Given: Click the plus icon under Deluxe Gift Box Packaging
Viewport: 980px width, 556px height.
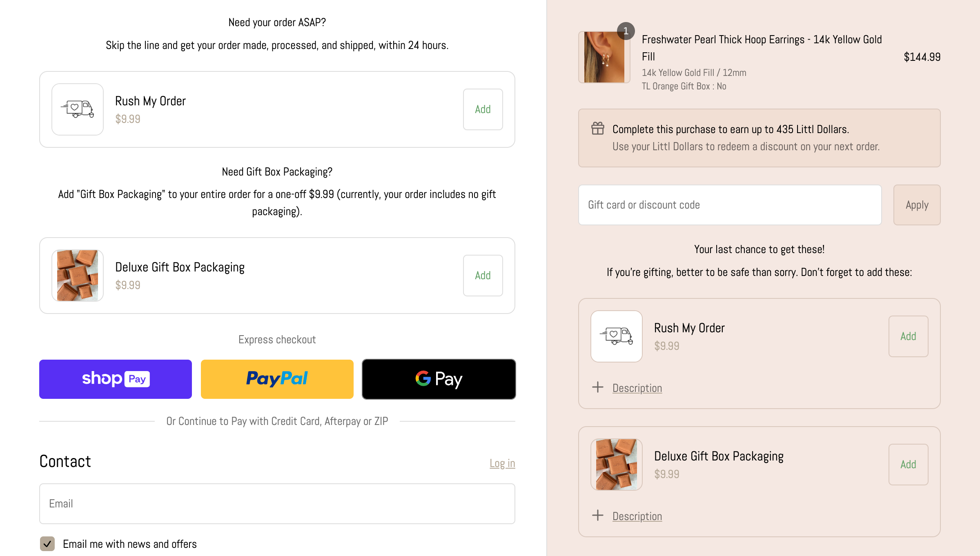Looking at the screenshot, I should [598, 516].
